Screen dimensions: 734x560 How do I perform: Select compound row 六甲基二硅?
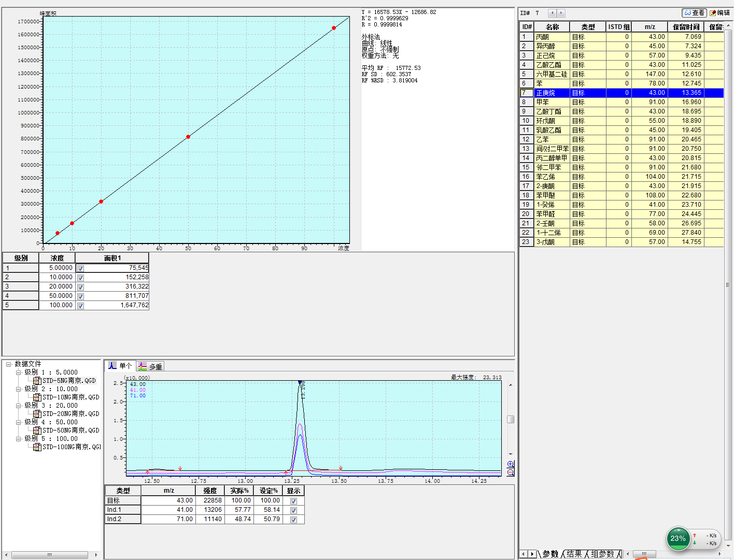pyautogui.click(x=622, y=74)
